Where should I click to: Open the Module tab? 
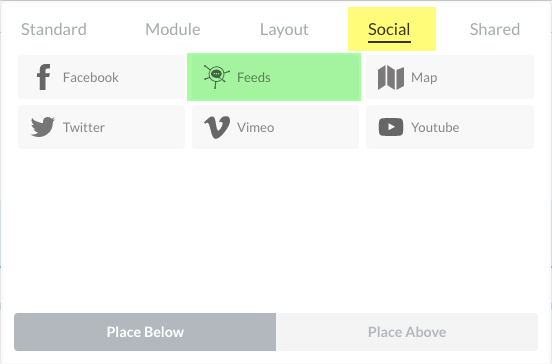173,29
